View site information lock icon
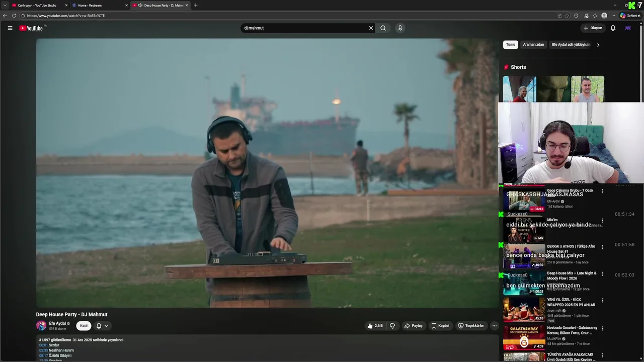Screen dimensions: 644x362 23,16
